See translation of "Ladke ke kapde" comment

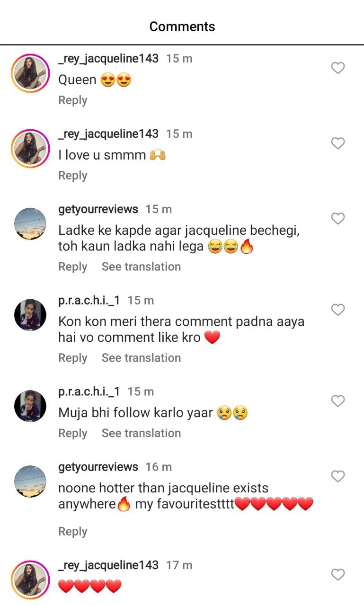click(141, 267)
